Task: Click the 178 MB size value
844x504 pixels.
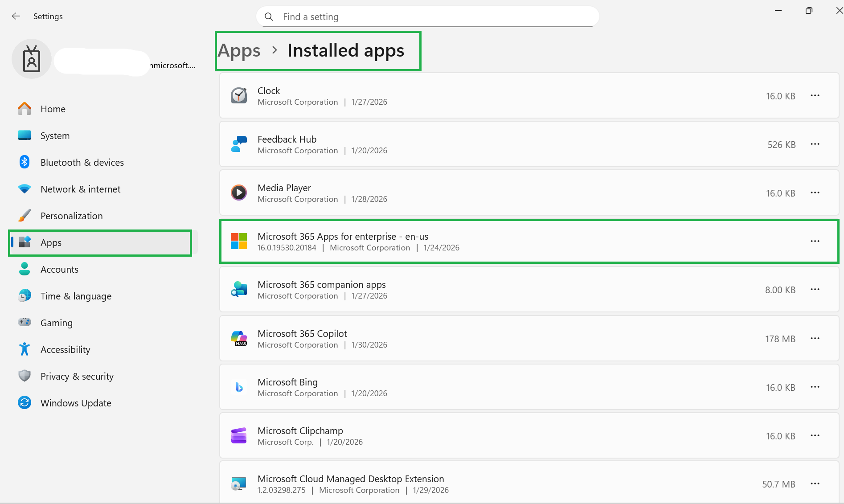Action: click(x=780, y=339)
